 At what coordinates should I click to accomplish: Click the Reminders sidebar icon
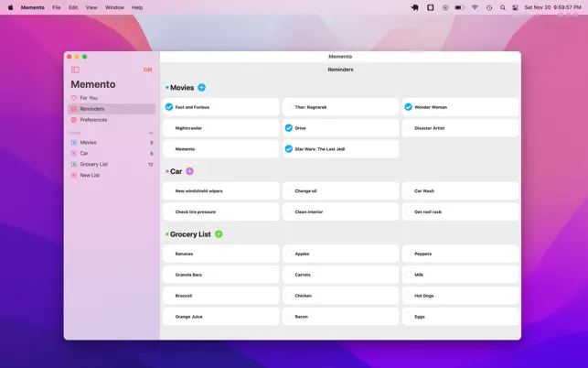(74, 109)
